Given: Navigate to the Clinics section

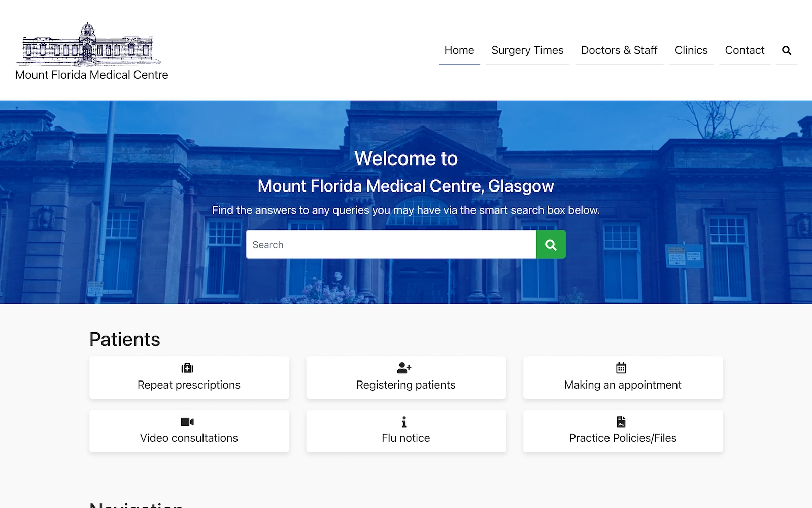Looking at the screenshot, I should tap(691, 50).
